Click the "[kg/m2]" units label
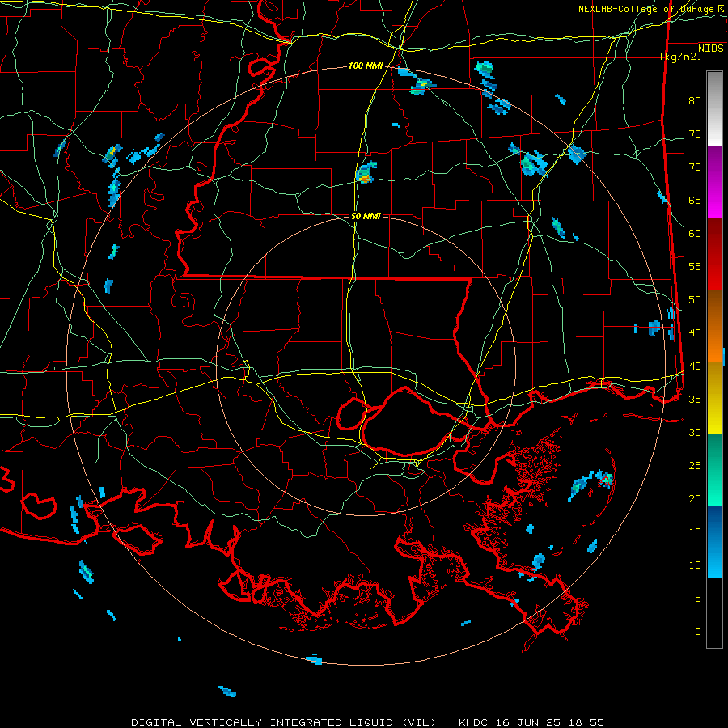The width and height of the screenshot is (728, 728). point(680,57)
